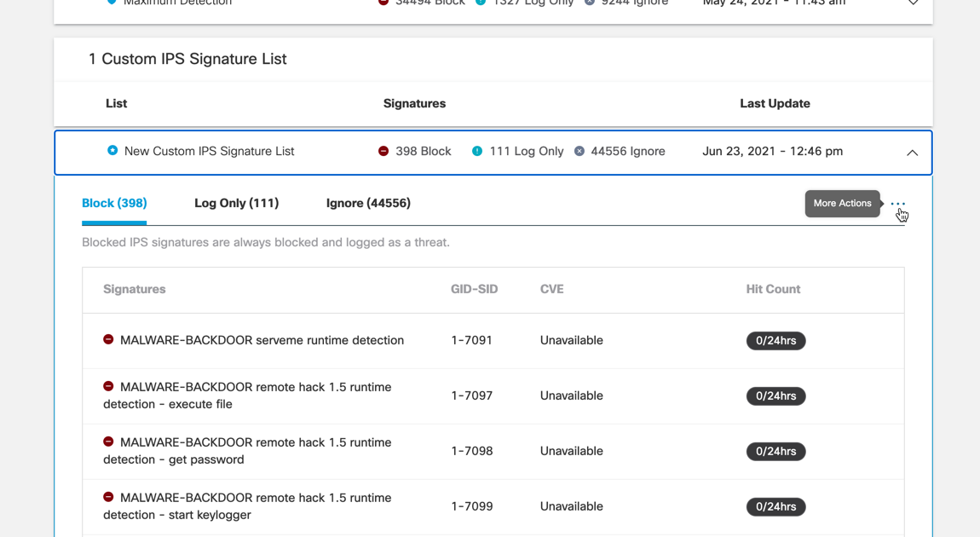This screenshot has height=537, width=980.
Task: Click the GID-SID column header
Action: [x=475, y=289]
